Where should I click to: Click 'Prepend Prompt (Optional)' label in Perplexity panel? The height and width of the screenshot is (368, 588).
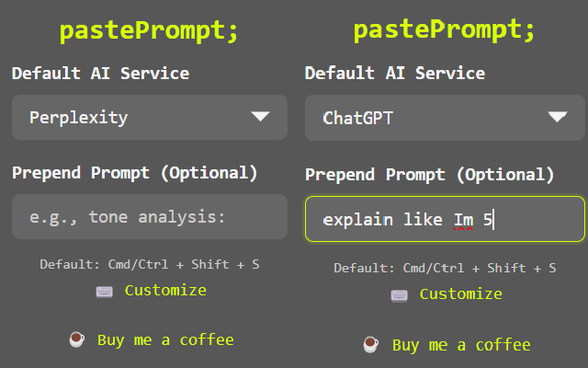tap(135, 173)
